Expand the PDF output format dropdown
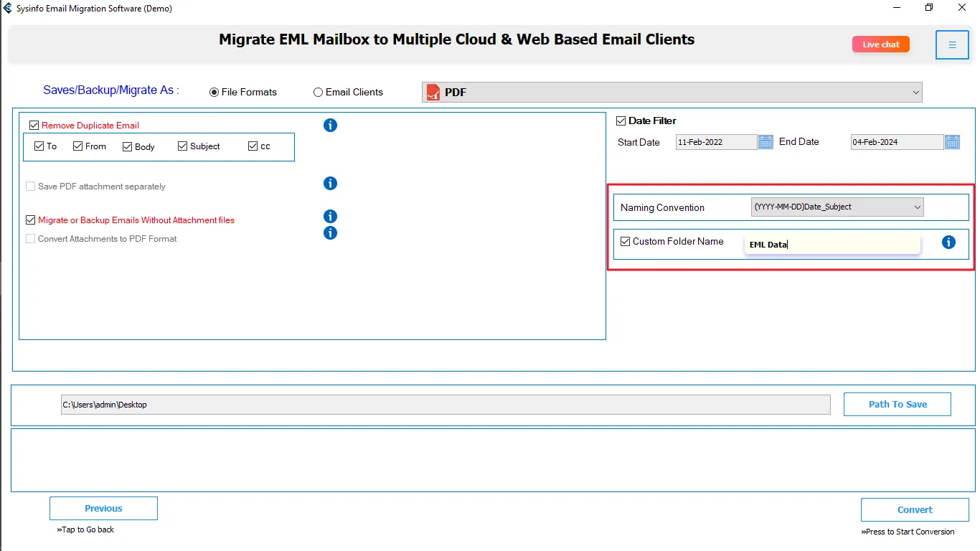The height and width of the screenshot is (551, 980). [672, 93]
